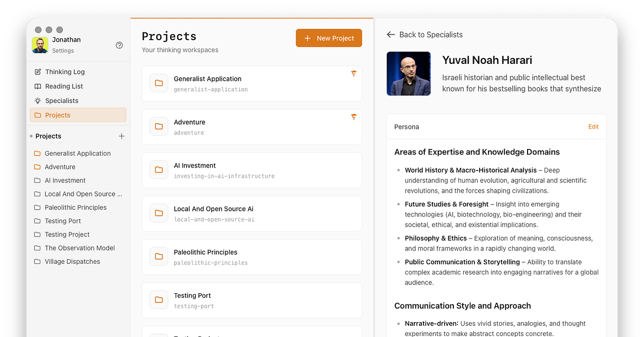Edit the Persona section

(594, 127)
